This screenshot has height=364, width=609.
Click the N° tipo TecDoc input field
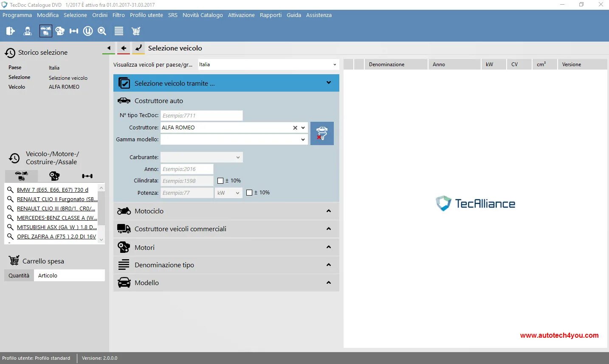click(x=202, y=115)
